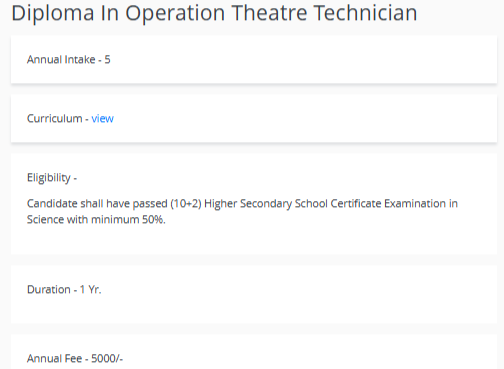Screen dimensions: 504x369
Task: Click the Eligibility label
Action: click(49, 178)
